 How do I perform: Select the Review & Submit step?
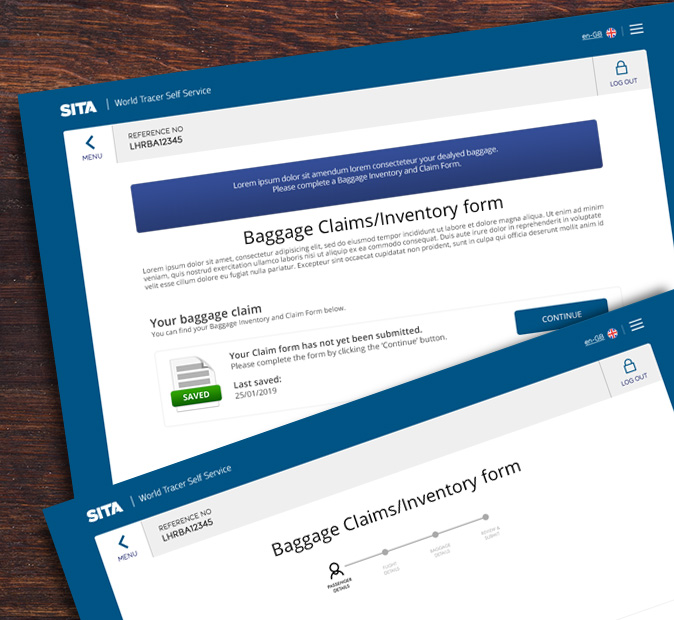click(485, 518)
